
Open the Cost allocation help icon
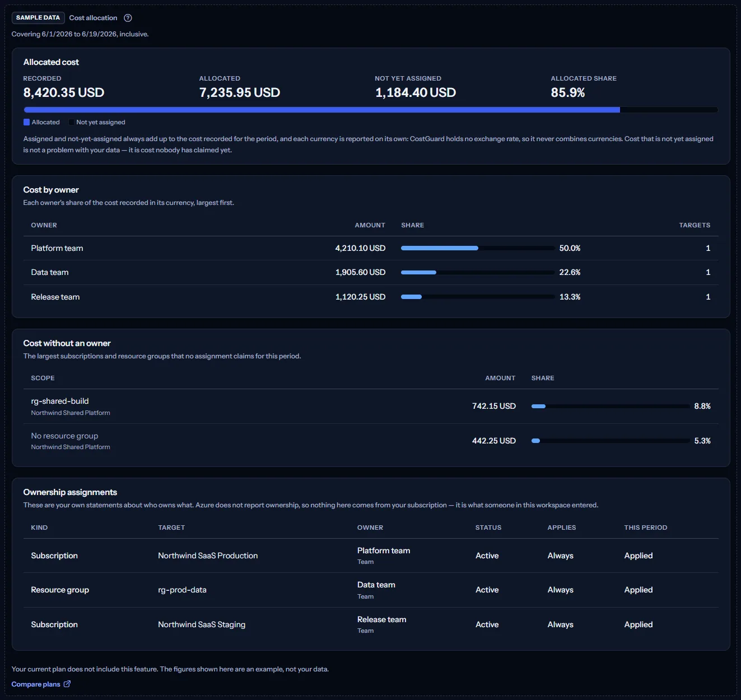pos(128,18)
